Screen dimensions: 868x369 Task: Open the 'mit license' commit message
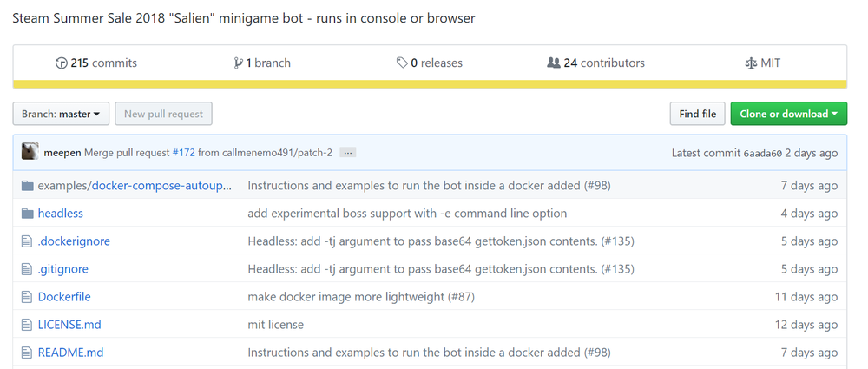[x=275, y=324]
